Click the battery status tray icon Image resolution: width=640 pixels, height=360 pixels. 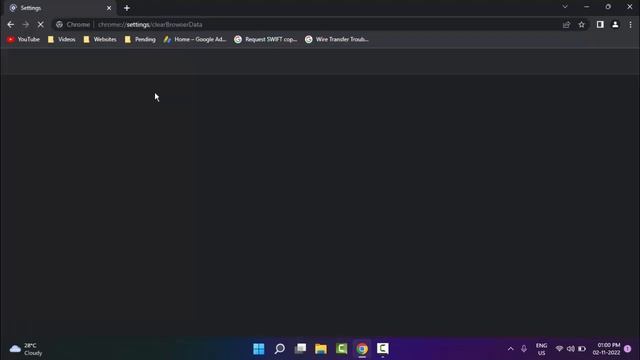click(x=582, y=349)
